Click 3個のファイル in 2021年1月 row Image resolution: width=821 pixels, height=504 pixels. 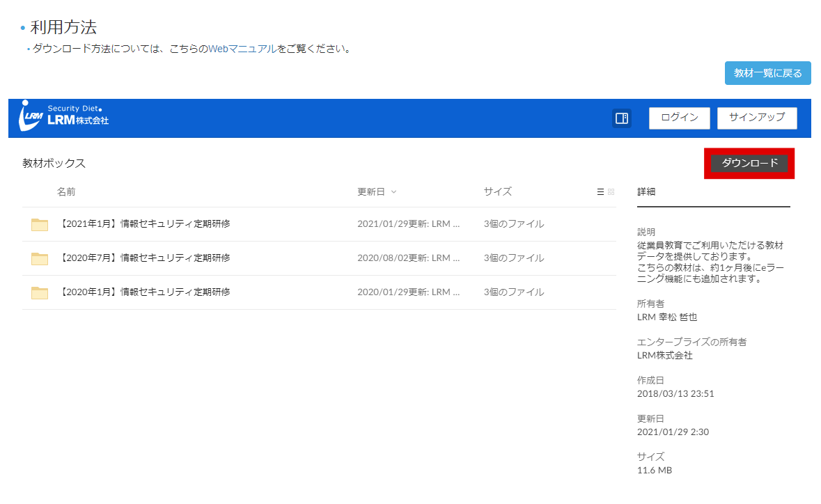514,224
